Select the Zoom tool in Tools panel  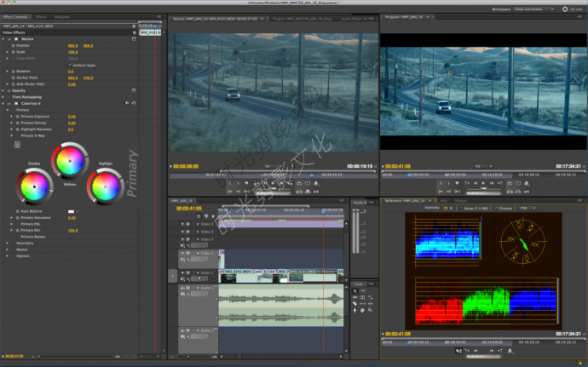[370, 311]
